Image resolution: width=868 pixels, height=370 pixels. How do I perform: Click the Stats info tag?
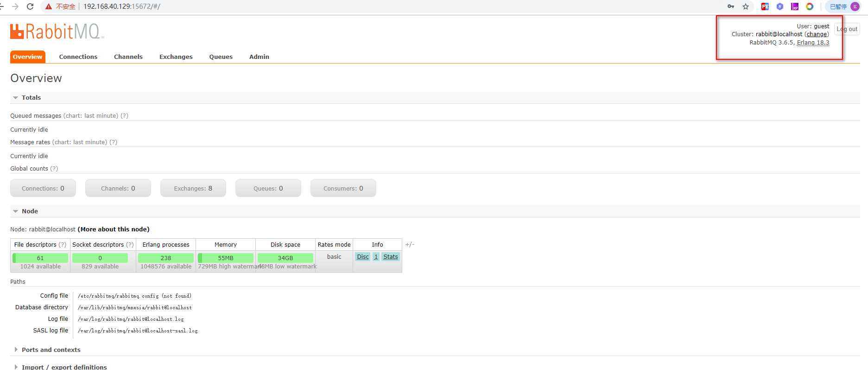(391, 257)
